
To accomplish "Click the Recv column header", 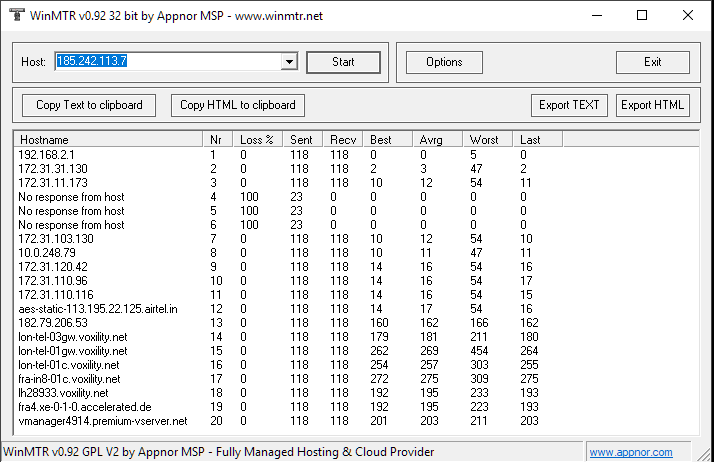I will (343, 139).
